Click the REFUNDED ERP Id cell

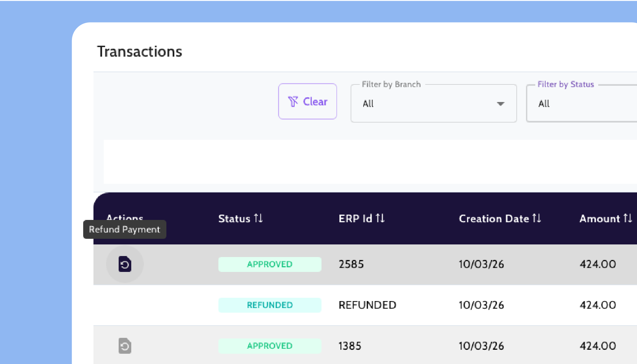[x=367, y=305]
